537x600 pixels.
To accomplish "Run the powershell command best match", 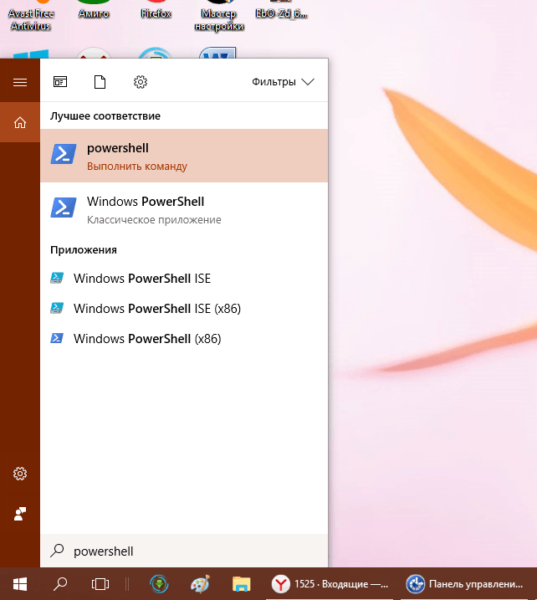I will (184, 156).
